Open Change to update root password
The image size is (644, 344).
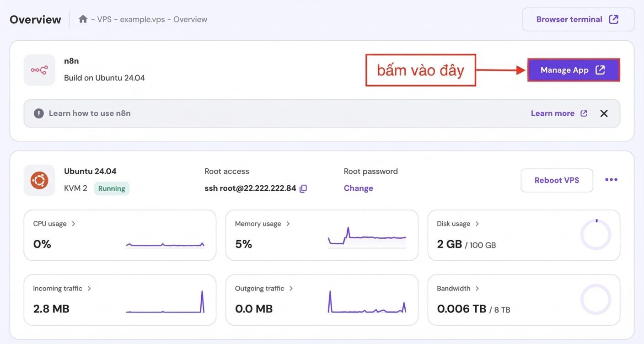[x=358, y=188]
